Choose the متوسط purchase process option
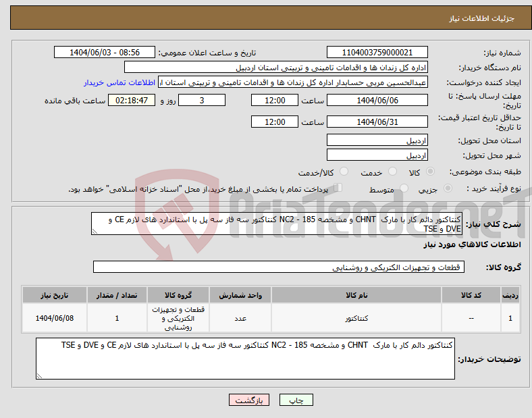Screen dimensions: 532x418 tap(404, 188)
